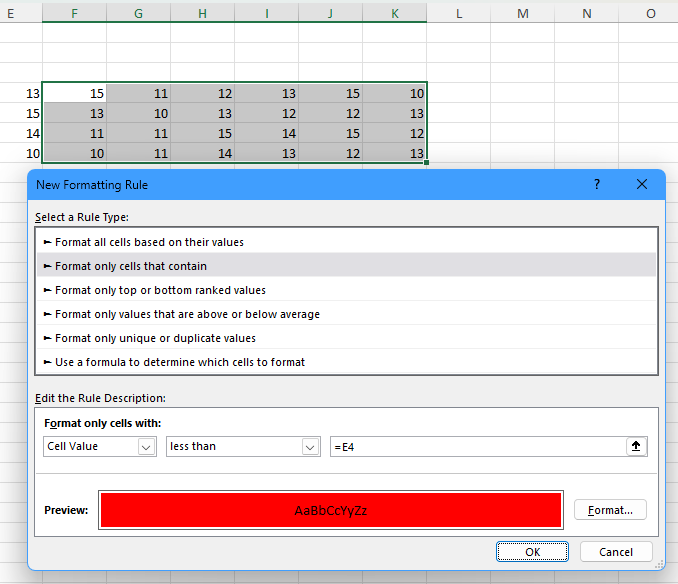Click the red AaBbCcYyZz preview swatch

[x=331, y=510]
